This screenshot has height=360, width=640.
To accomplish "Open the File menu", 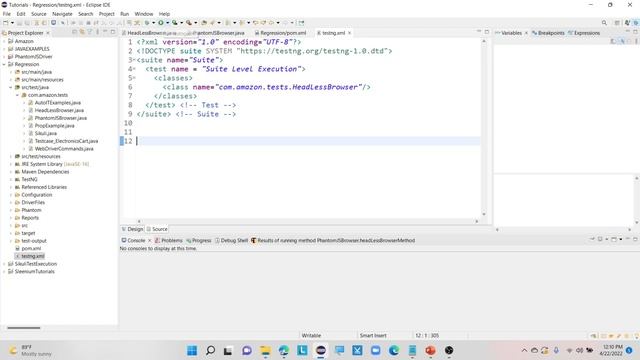I will (7, 14).
